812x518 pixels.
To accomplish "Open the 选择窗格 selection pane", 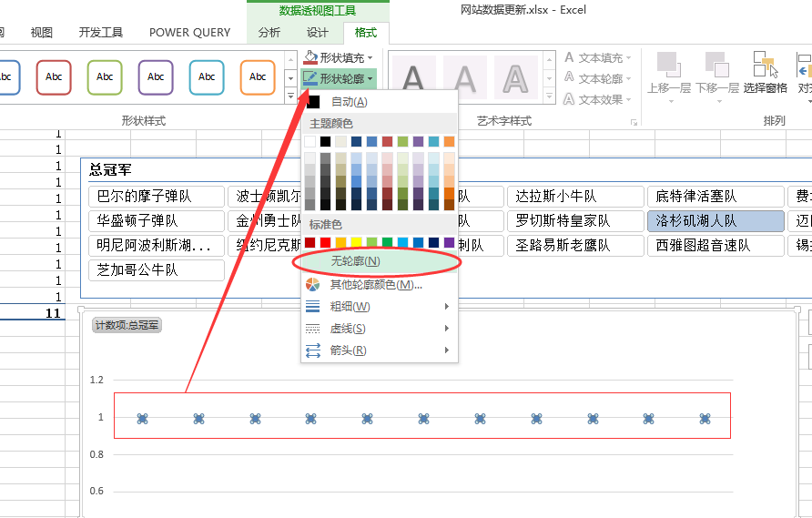I will click(766, 73).
